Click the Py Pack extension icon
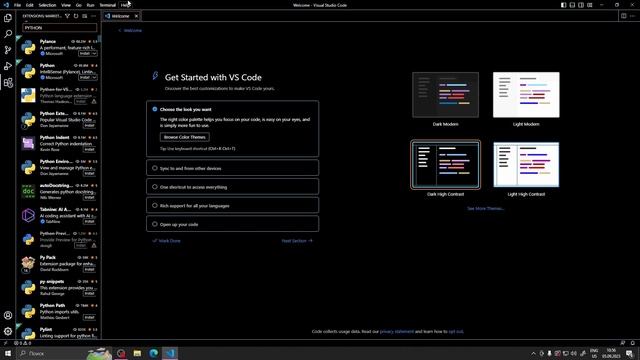This screenshot has height=360, width=640. pos(28,263)
